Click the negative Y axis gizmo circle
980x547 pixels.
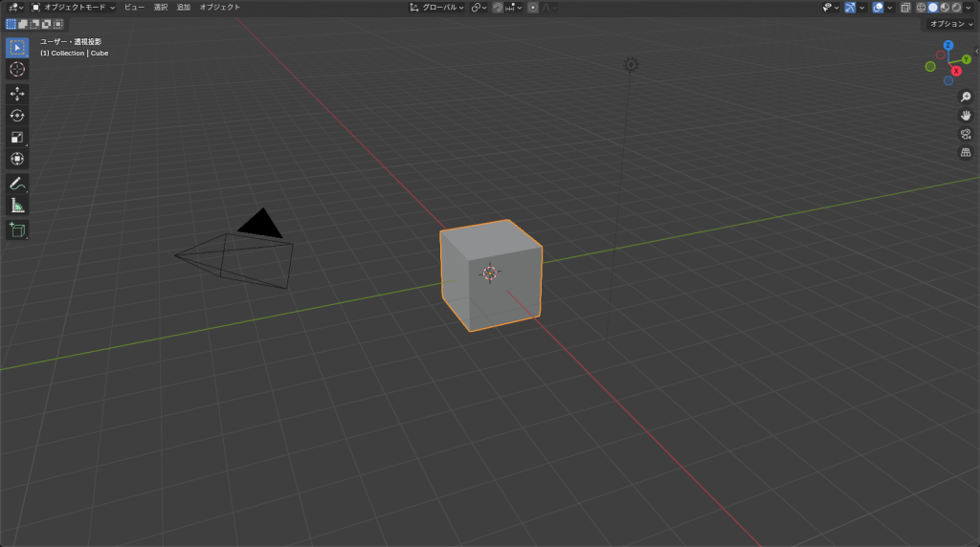tap(930, 67)
